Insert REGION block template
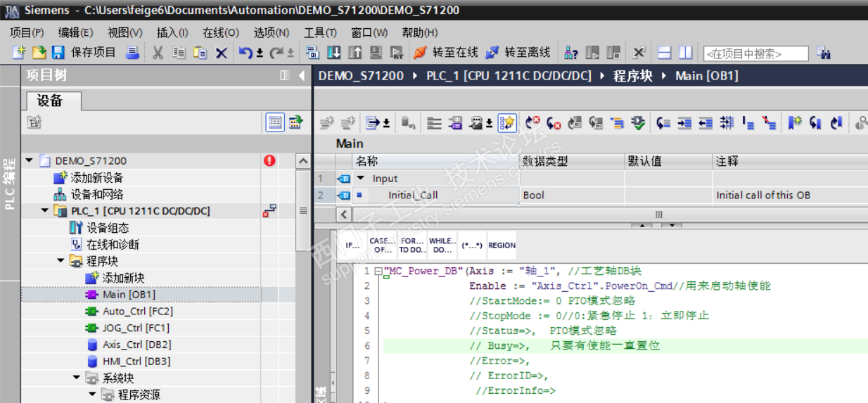Image resolution: width=868 pixels, height=403 pixels. tap(502, 245)
